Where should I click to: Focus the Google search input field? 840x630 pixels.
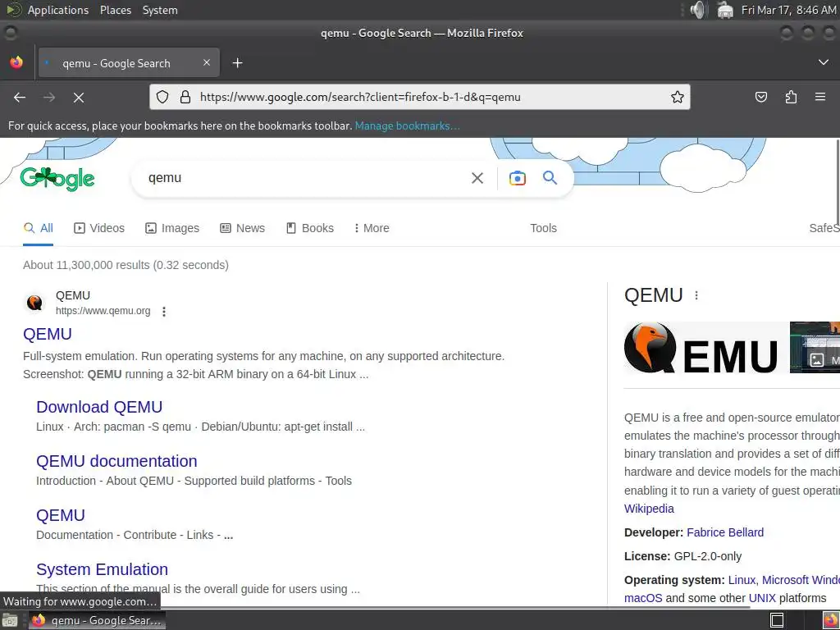tap(305, 178)
